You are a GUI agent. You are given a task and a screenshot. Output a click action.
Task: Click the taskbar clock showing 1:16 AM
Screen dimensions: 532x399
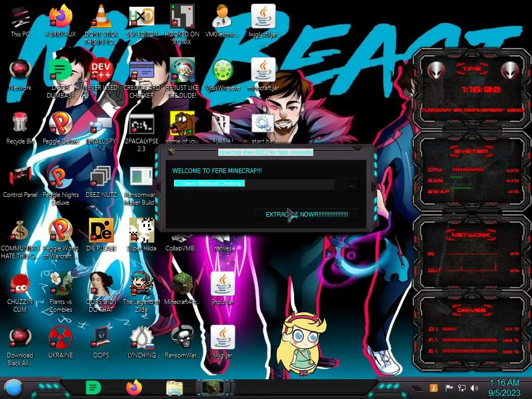504,388
